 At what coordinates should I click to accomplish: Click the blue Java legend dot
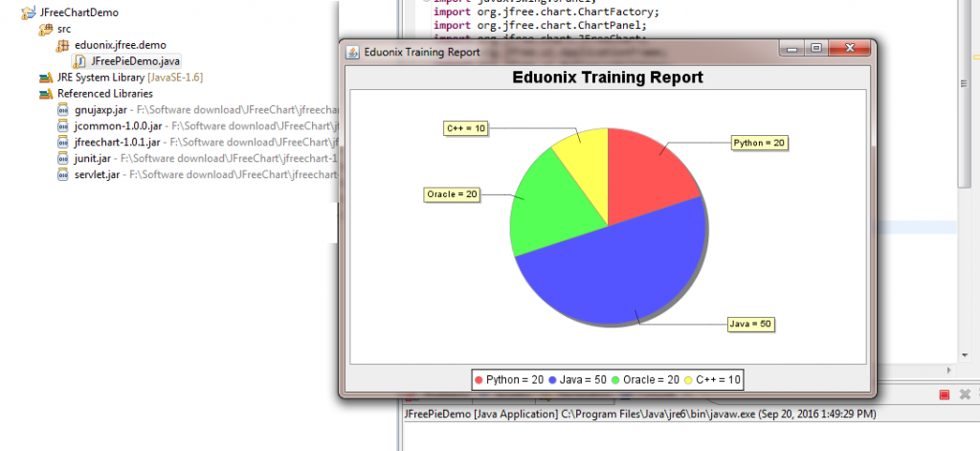(x=552, y=380)
